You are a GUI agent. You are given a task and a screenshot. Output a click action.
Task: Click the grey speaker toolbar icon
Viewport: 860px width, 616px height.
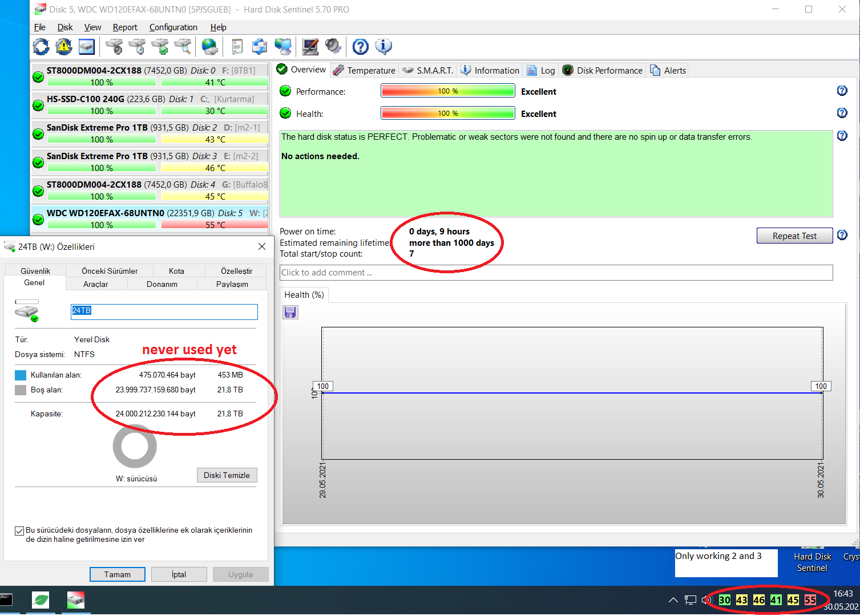tap(333, 46)
